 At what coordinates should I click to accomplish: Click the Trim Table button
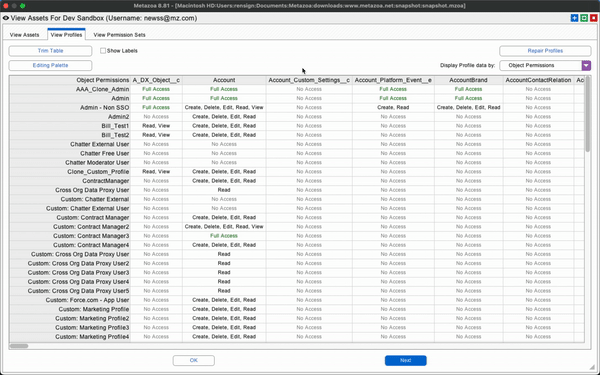pyautogui.click(x=50, y=51)
